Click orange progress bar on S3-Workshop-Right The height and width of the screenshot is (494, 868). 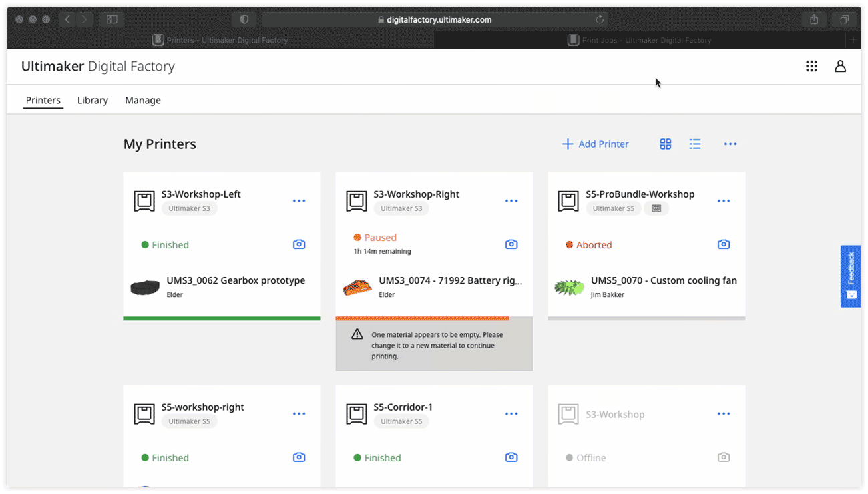(422, 318)
